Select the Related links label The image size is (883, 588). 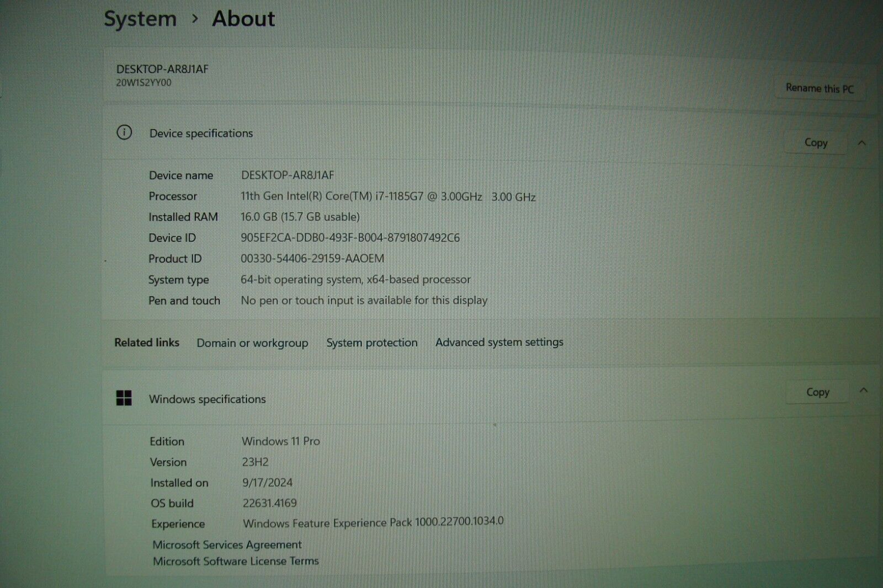(147, 343)
